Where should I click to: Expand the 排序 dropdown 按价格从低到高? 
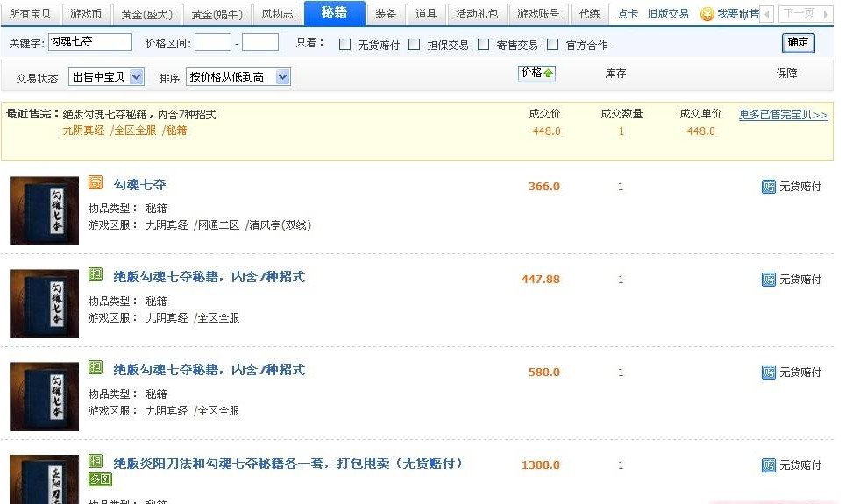point(238,77)
